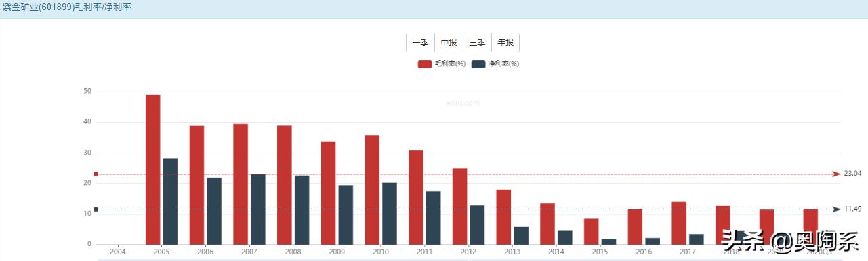Click the 2004 x-axis label
Image resolution: width=868 pixels, height=261 pixels.
click(118, 252)
